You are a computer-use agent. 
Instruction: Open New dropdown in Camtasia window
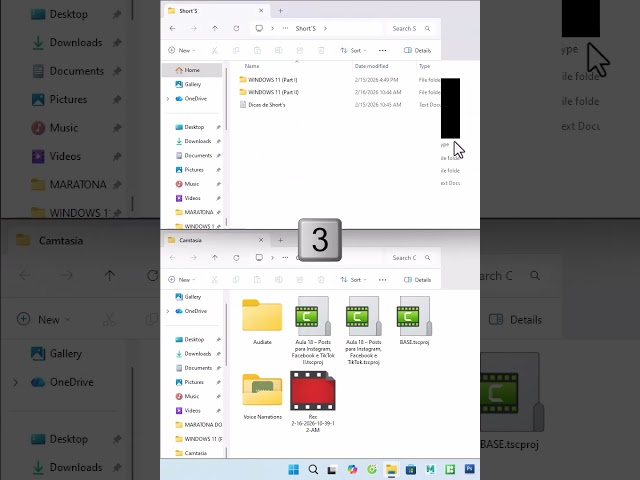pos(182,280)
